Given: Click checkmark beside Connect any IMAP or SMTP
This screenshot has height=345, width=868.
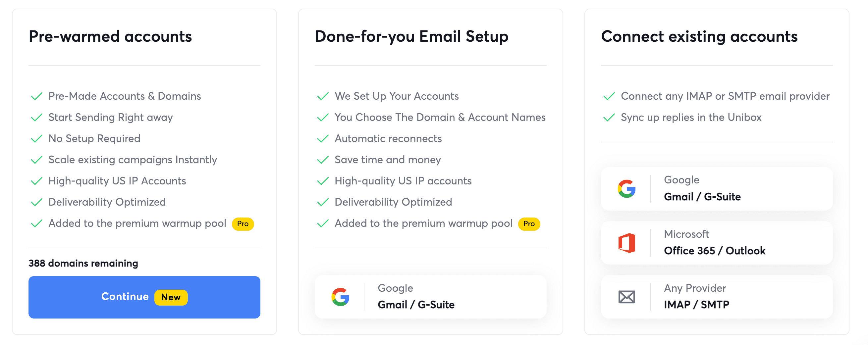Looking at the screenshot, I should click(x=609, y=97).
